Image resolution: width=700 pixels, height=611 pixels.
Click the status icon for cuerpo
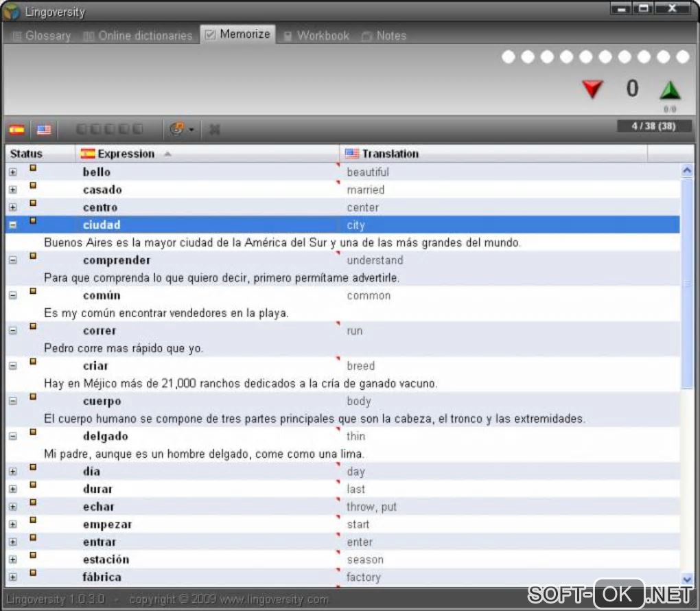click(x=33, y=397)
